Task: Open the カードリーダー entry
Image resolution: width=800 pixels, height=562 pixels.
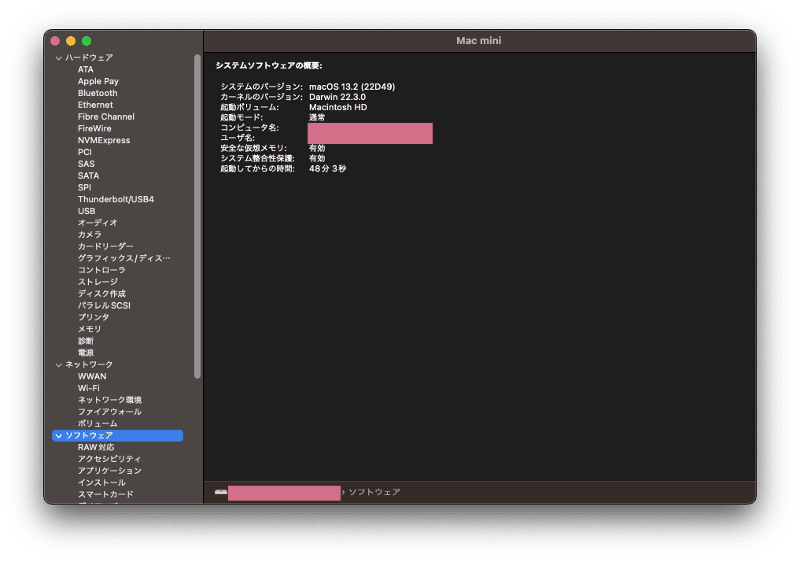Action: [106, 246]
